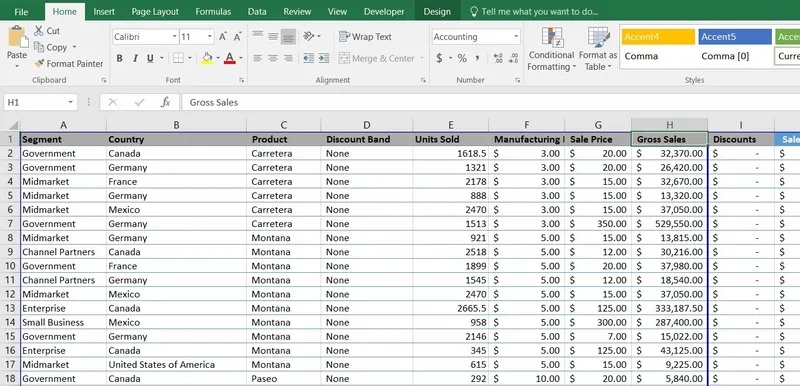The image size is (800, 386).
Task: Open the Number dialog launcher
Action: pyautogui.click(x=517, y=80)
